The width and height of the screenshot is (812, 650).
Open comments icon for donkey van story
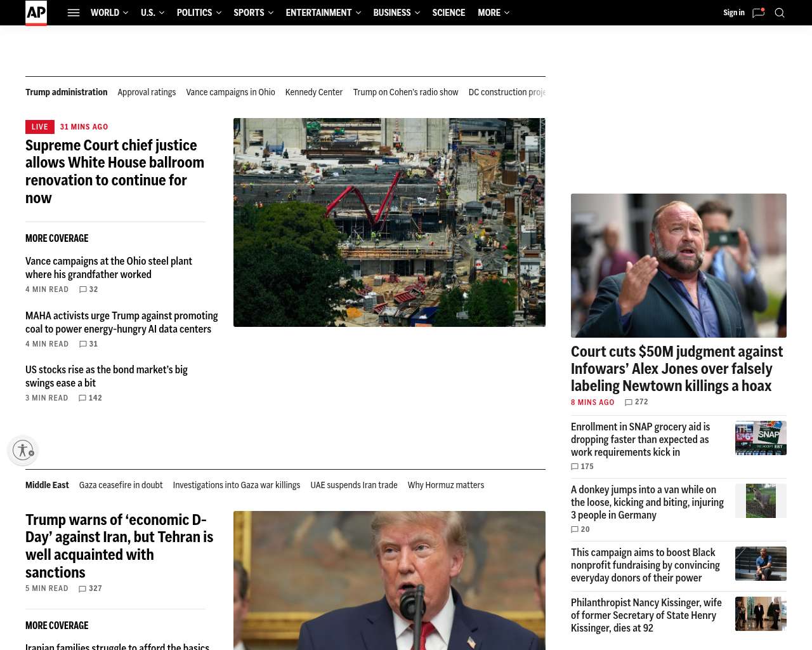pyautogui.click(x=575, y=529)
